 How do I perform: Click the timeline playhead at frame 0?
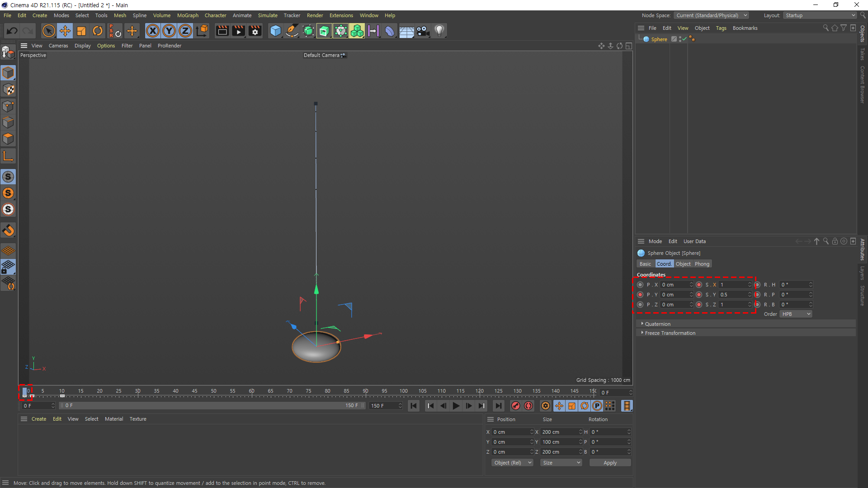click(x=25, y=392)
